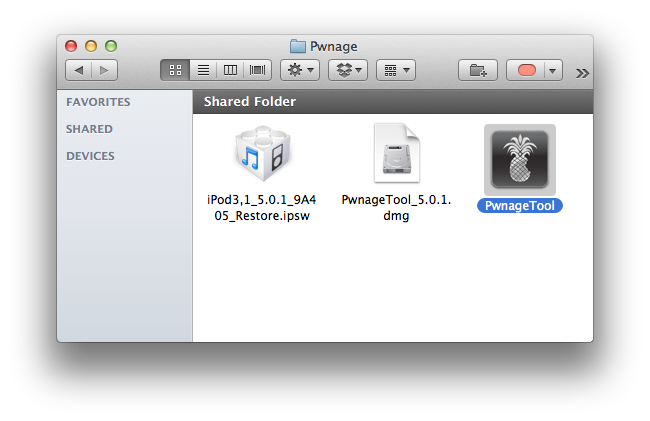Switch to list view mode
650x421 pixels.
pyautogui.click(x=203, y=71)
